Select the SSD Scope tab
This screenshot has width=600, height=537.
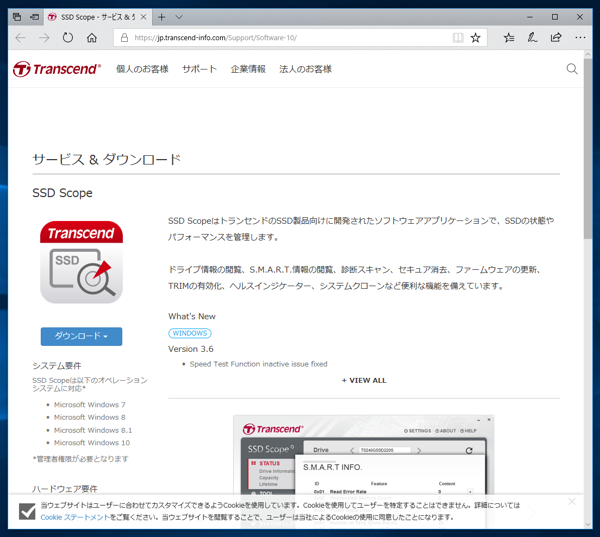98,17
